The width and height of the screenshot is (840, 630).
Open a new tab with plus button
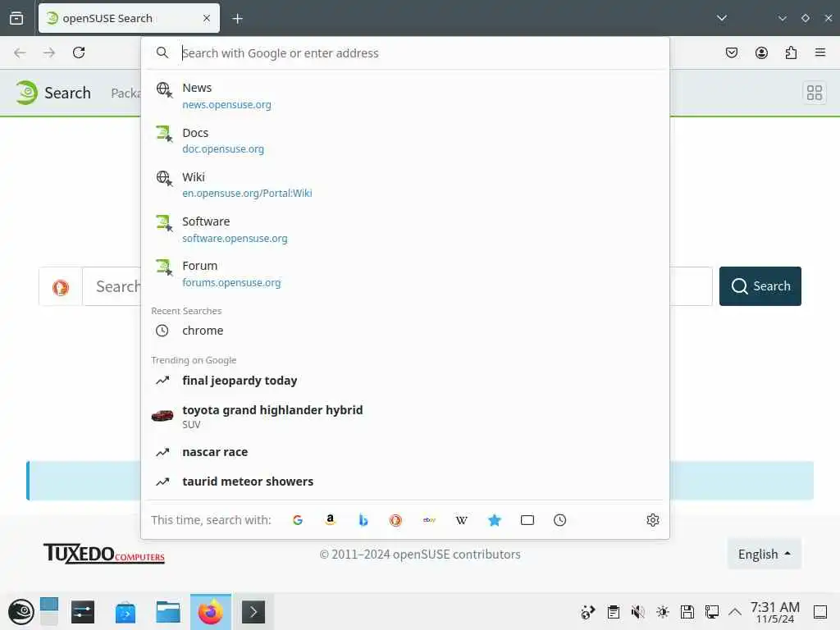237,19
